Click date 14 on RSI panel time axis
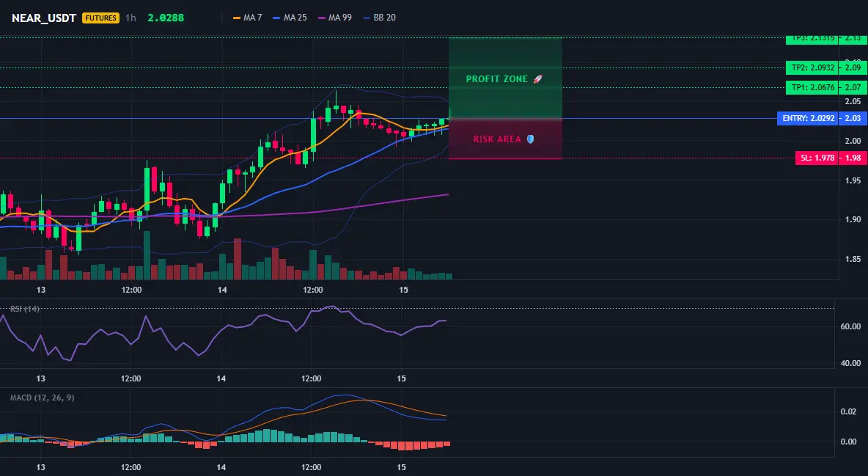This screenshot has width=868, height=476. point(221,378)
